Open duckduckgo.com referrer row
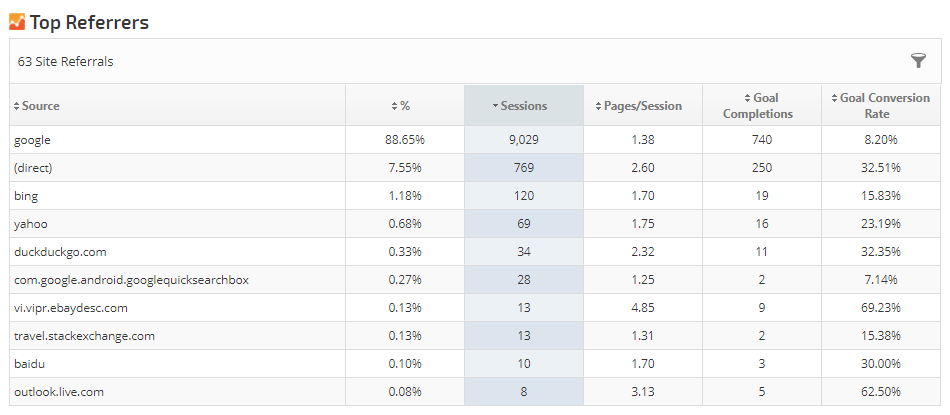This screenshot has height=415, width=950. (x=59, y=252)
